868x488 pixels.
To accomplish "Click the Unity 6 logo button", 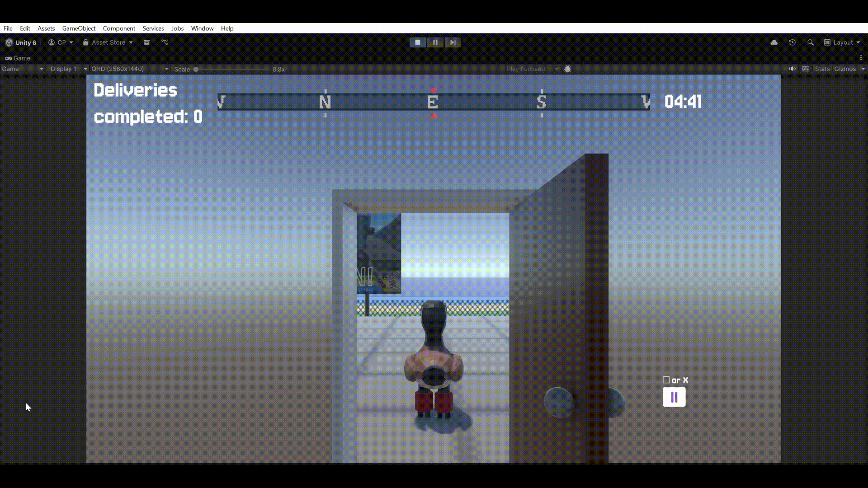I will tap(21, 42).
